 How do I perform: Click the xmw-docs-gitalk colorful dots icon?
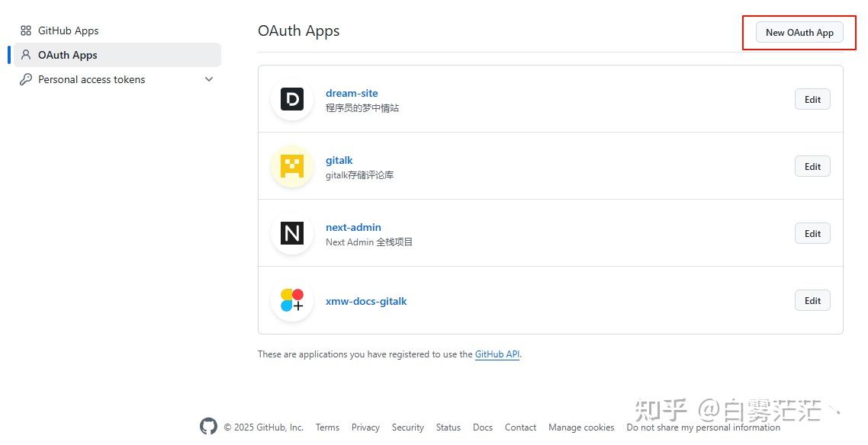tap(292, 300)
